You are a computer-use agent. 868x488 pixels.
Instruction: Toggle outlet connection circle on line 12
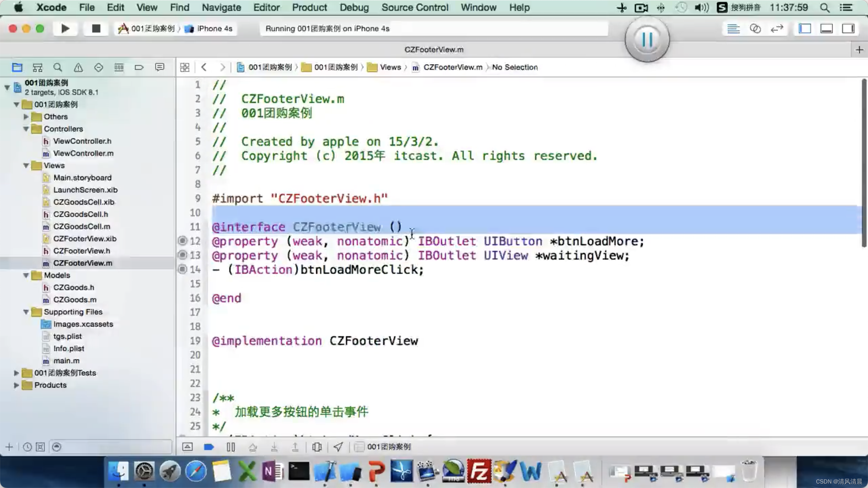pyautogui.click(x=182, y=241)
